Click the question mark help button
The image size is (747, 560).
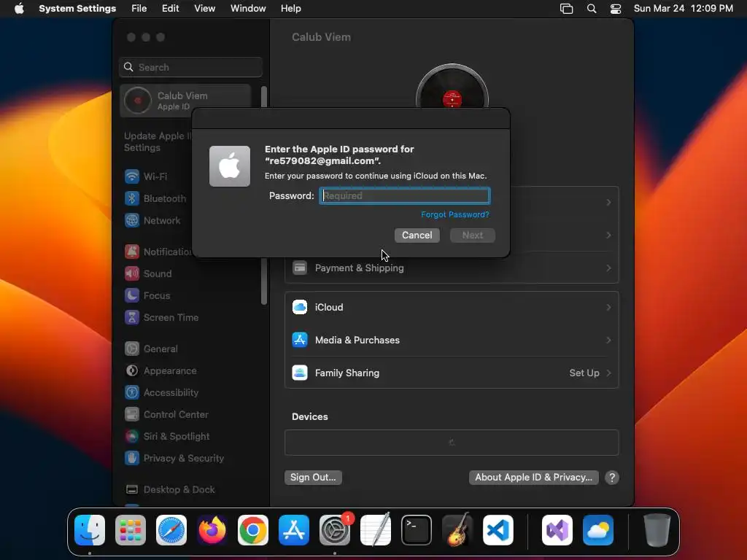pos(612,478)
